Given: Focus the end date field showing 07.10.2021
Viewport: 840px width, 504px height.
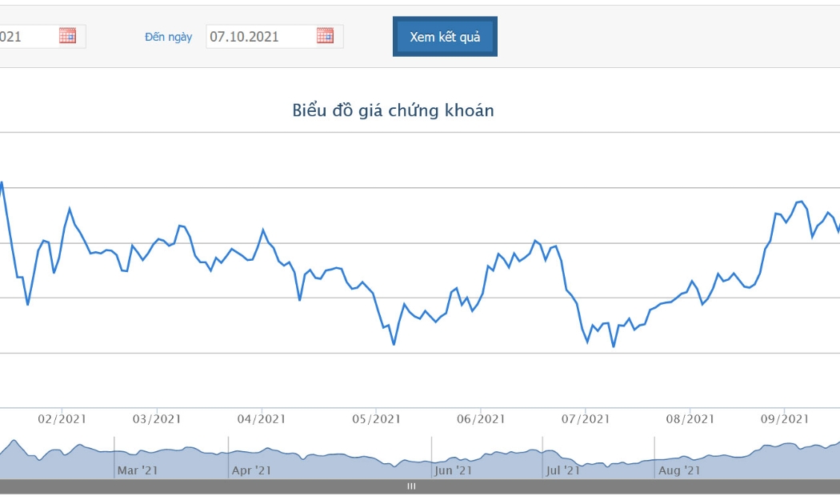Looking at the screenshot, I should tap(274, 37).
